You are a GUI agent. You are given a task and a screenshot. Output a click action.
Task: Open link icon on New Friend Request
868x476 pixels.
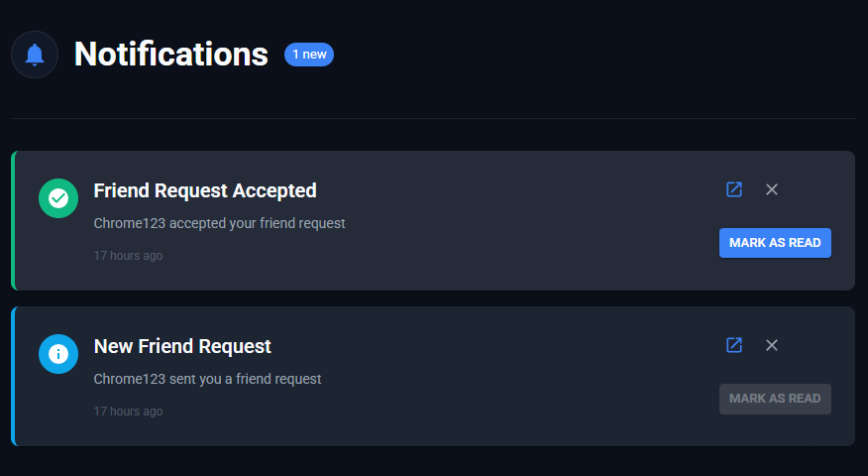pos(734,345)
